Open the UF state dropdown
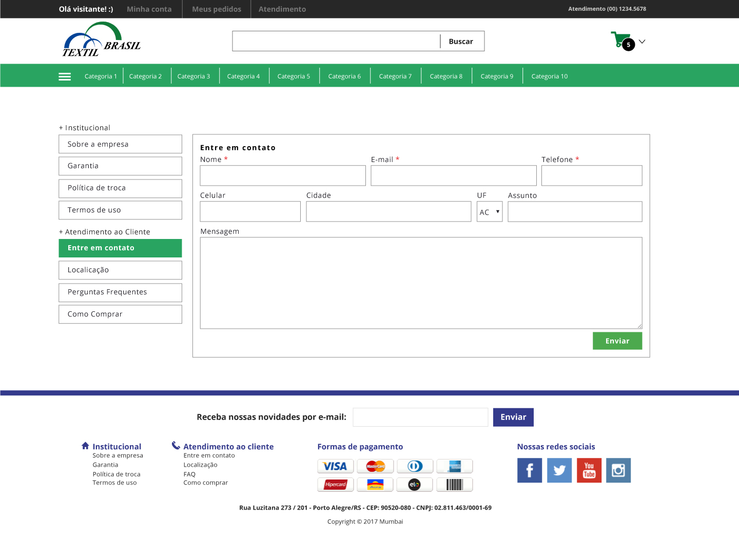Image resolution: width=739 pixels, height=560 pixels. (490, 212)
